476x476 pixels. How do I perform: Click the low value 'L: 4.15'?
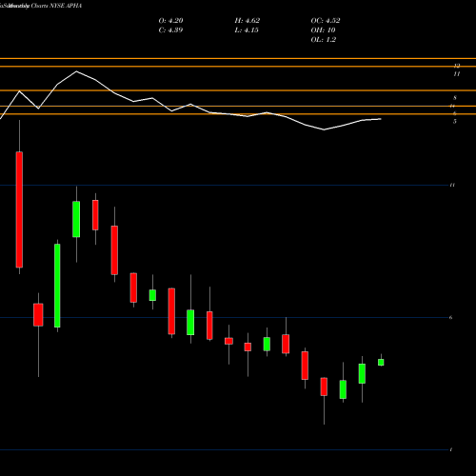point(247,30)
